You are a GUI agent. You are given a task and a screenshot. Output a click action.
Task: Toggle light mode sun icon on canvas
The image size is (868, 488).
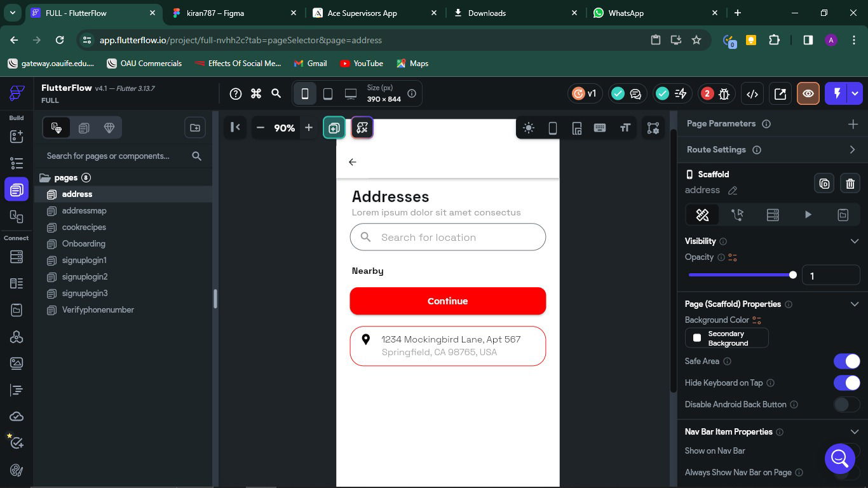pyautogui.click(x=528, y=128)
